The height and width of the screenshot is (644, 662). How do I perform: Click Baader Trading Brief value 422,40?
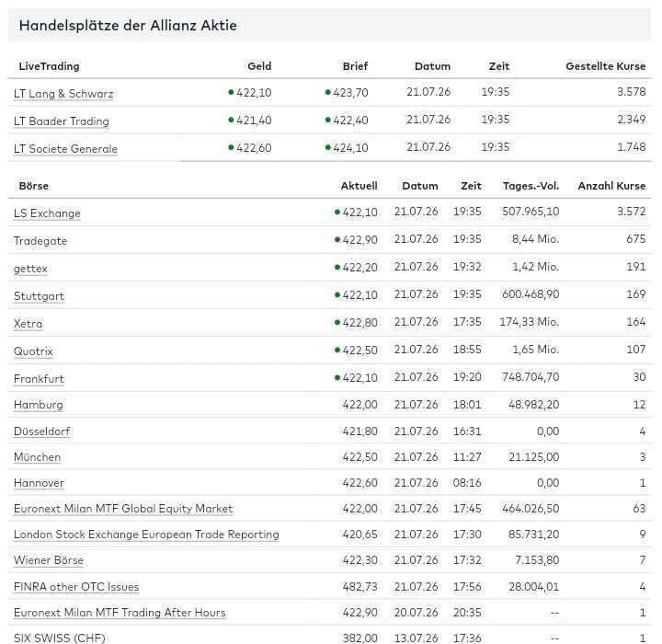pyautogui.click(x=350, y=120)
